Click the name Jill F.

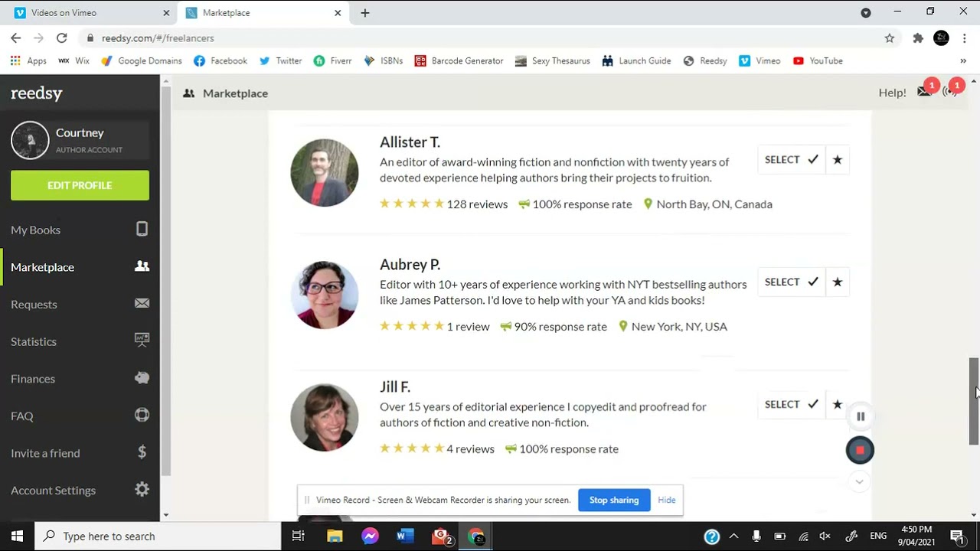[395, 387]
